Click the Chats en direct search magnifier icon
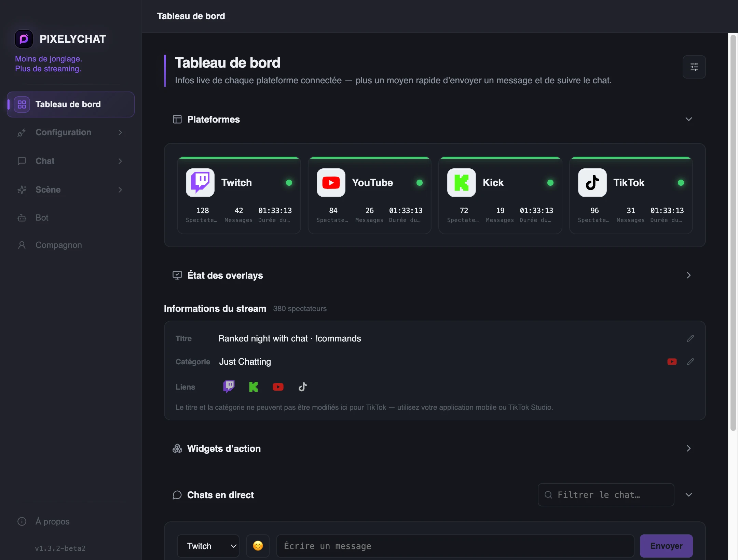The image size is (738, 560). [x=548, y=495]
